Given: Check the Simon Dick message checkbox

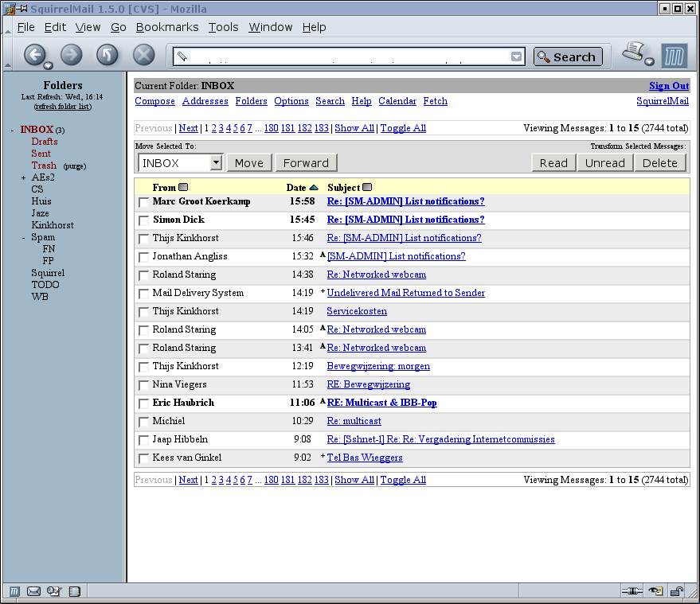Looking at the screenshot, I should pos(143,220).
